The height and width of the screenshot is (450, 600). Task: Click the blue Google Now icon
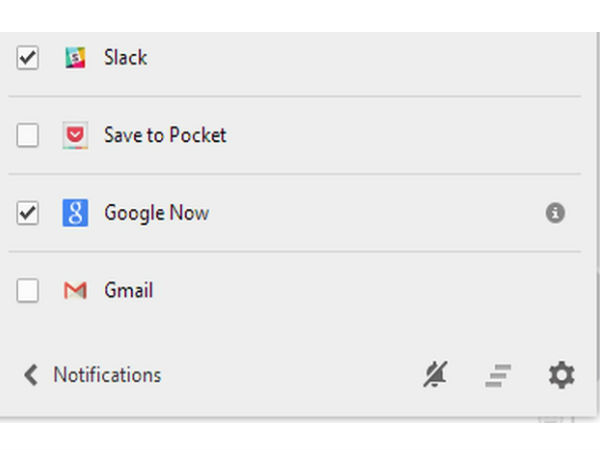tap(75, 213)
